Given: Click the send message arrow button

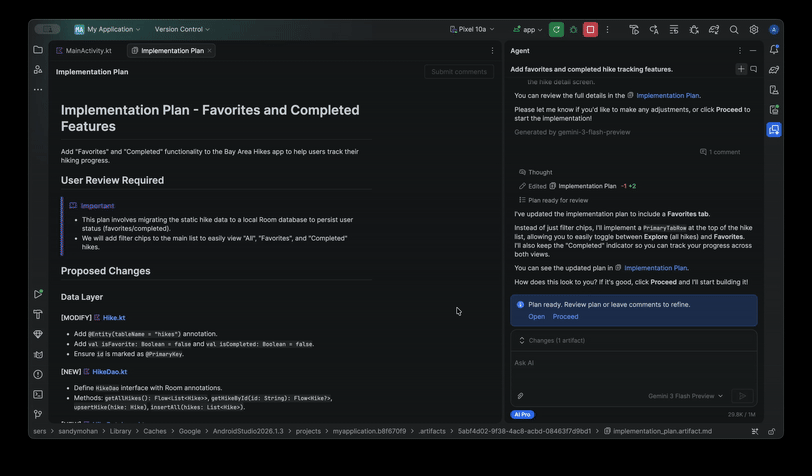Looking at the screenshot, I should (742, 396).
